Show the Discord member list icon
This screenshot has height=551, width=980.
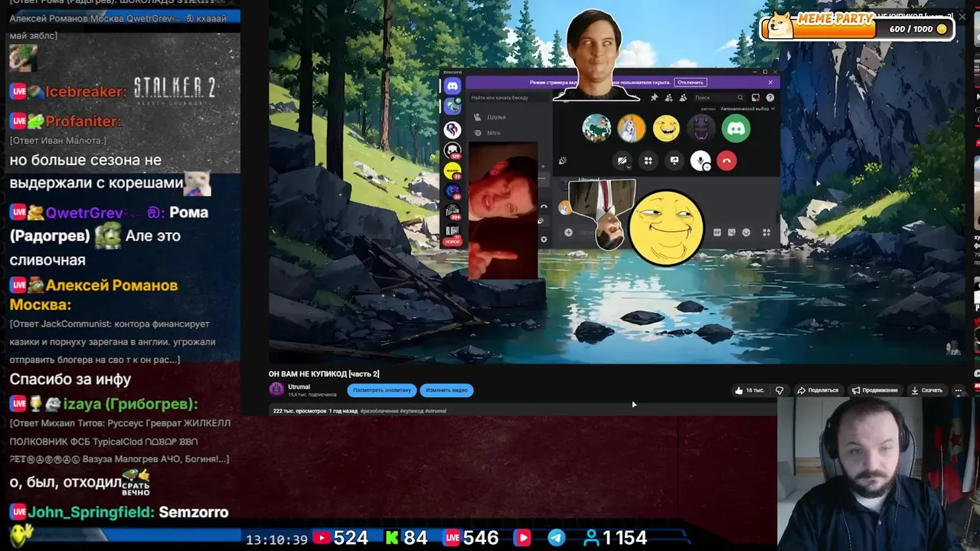point(683,98)
